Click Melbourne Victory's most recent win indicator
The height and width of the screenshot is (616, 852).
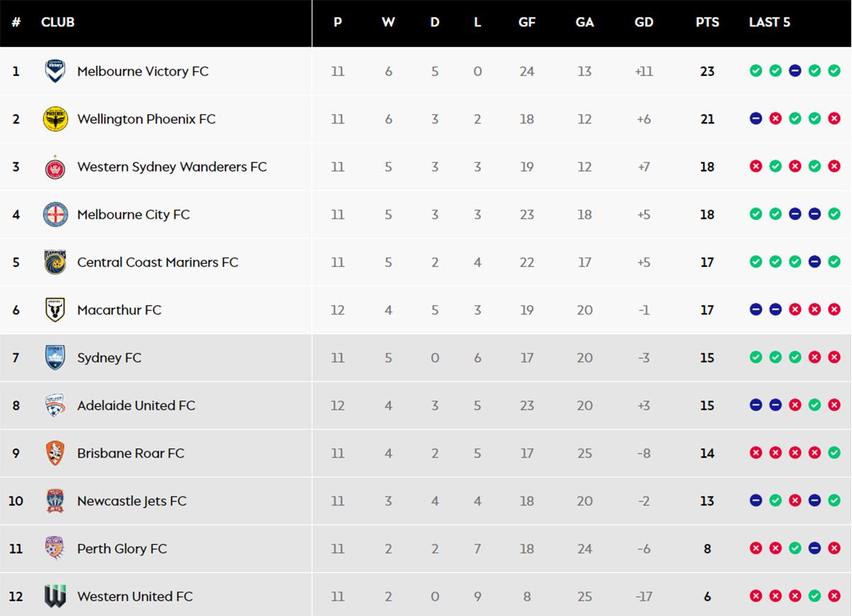point(834,71)
